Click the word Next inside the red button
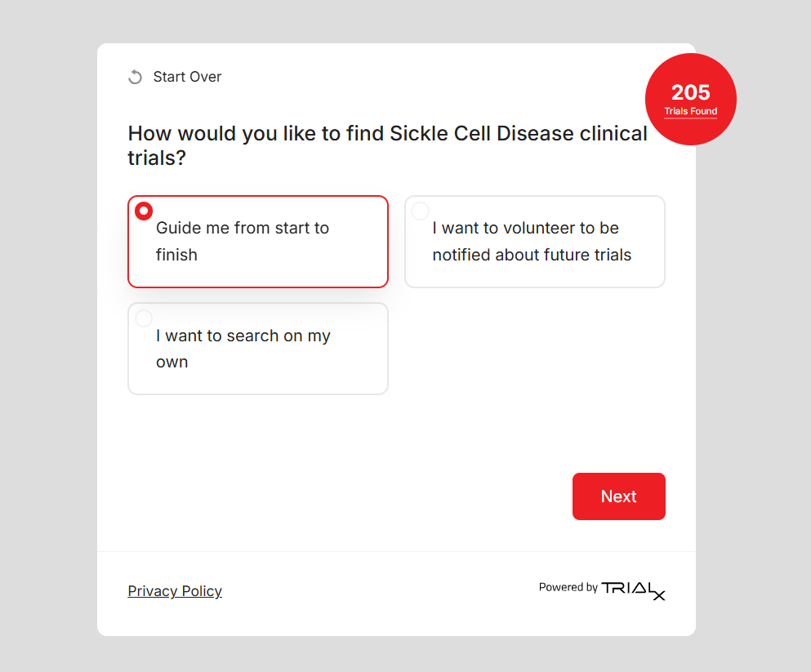 (x=618, y=496)
